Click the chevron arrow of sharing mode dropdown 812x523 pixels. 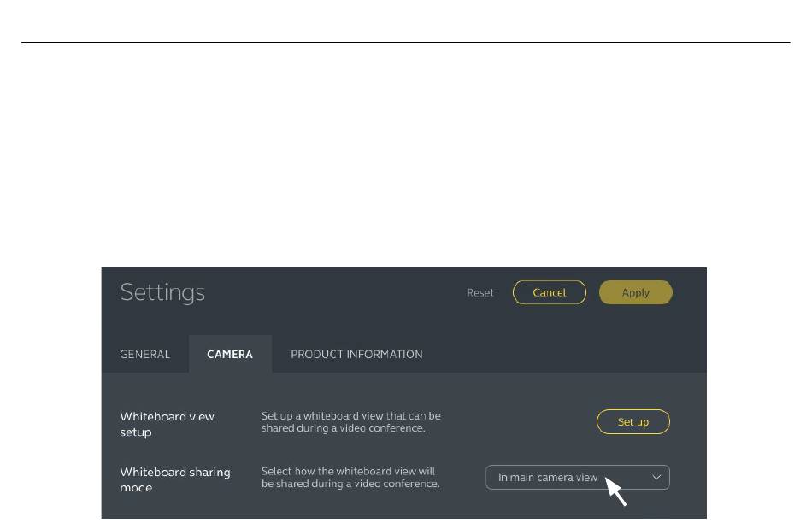(656, 478)
